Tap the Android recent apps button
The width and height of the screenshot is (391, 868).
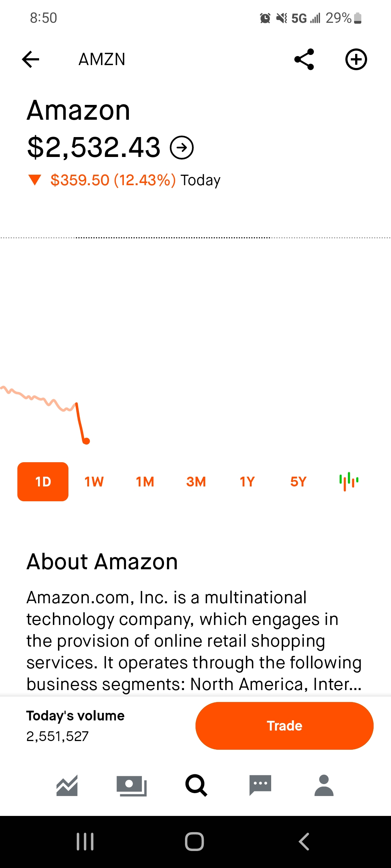point(85,842)
